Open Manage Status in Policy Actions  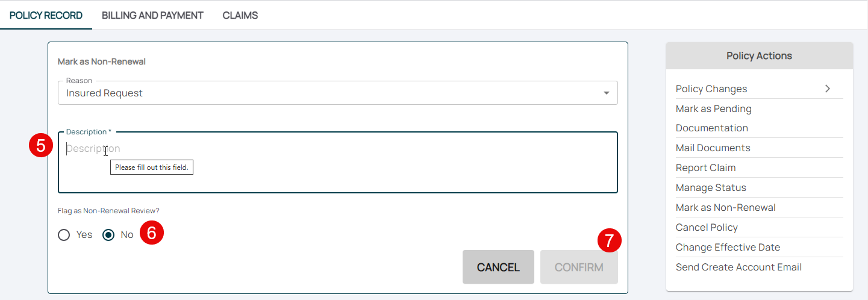tap(711, 188)
